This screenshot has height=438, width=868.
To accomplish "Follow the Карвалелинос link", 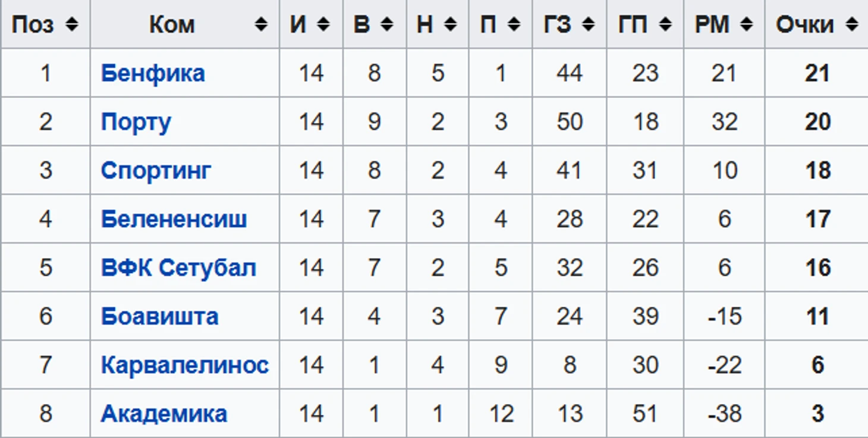I will point(184,365).
